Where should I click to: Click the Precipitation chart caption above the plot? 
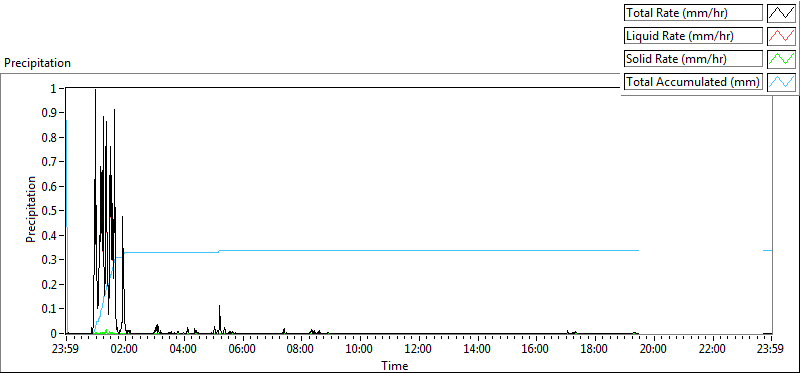[x=37, y=63]
